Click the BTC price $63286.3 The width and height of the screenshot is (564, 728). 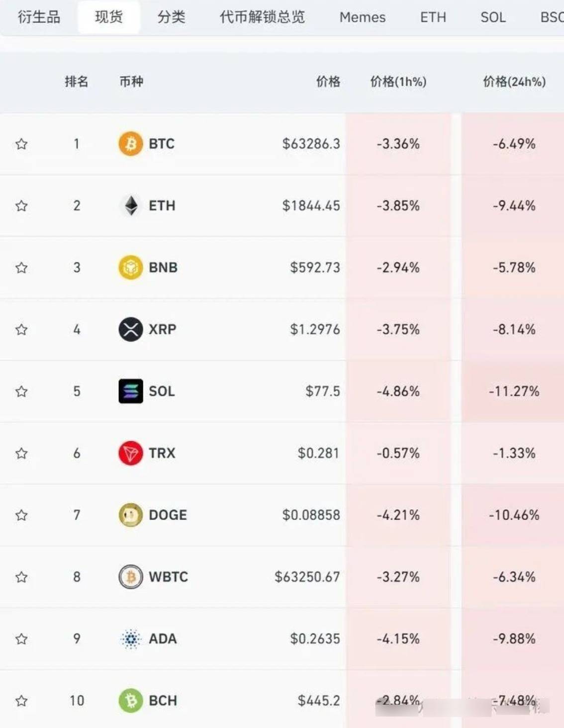point(311,144)
